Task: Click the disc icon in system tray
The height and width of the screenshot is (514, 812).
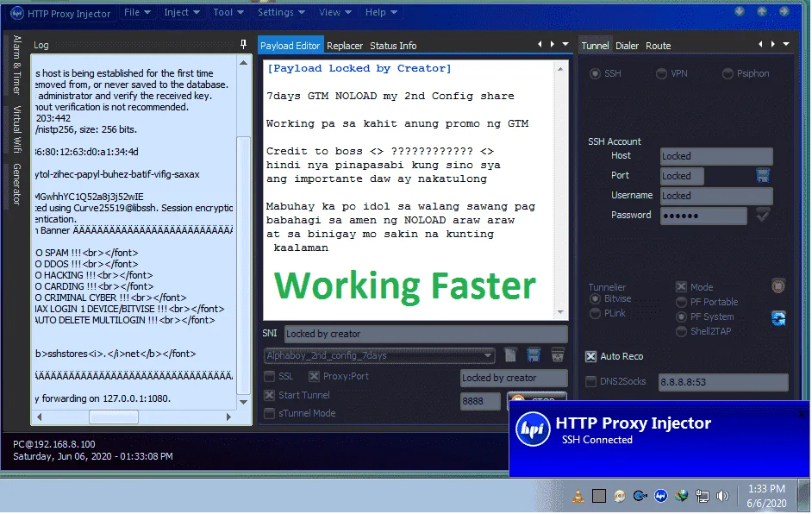Action: coord(620,496)
